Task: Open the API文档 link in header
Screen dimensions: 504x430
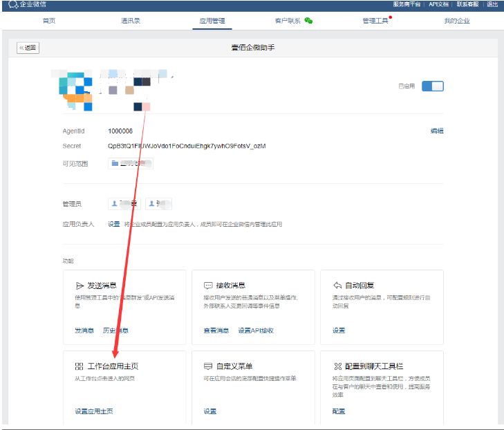Action: [438, 4]
